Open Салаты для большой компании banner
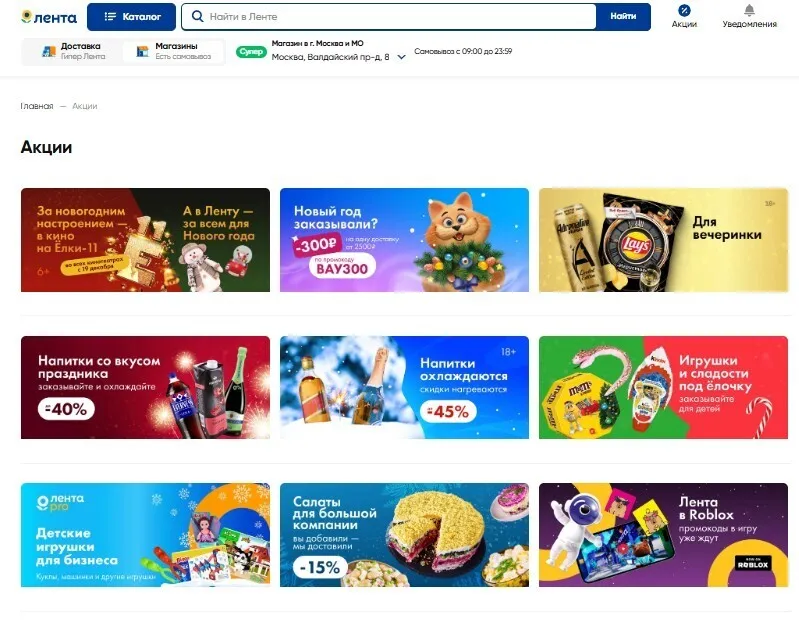Image resolution: width=799 pixels, height=620 pixels. (404, 535)
